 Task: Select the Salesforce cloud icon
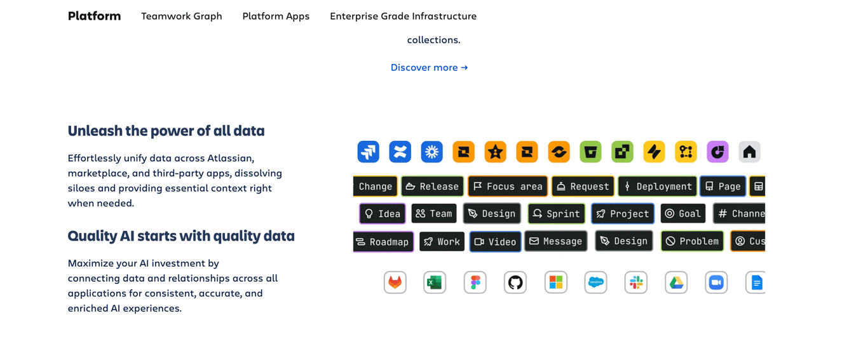pos(596,282)
